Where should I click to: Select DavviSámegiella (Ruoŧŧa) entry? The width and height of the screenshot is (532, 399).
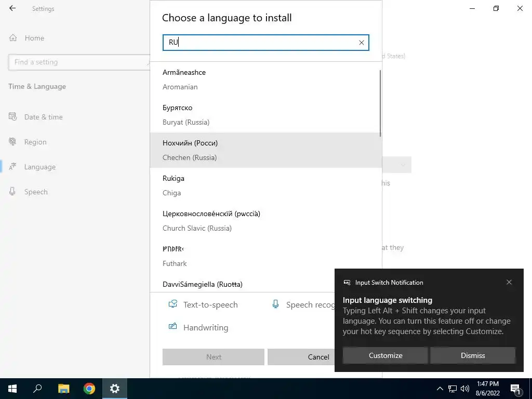pyautogui.click(x=265, y=284)
